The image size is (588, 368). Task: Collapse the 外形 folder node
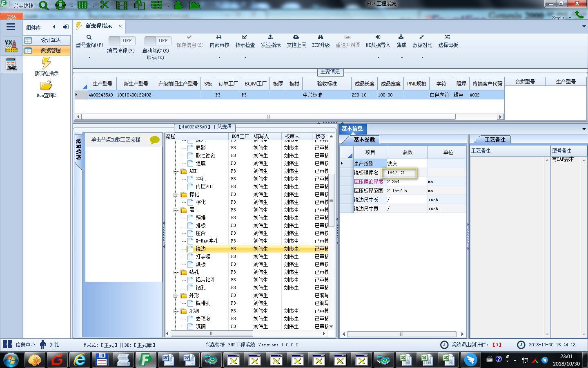pos(176,296)
